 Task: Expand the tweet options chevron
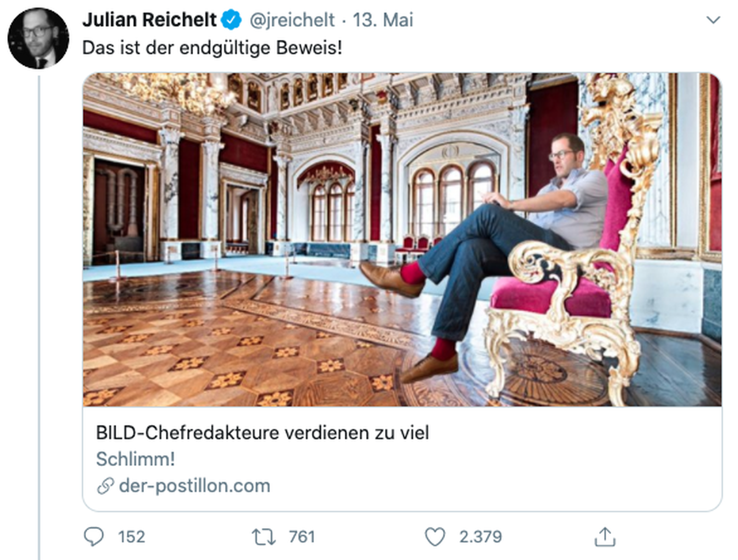[x=713, y=20]
